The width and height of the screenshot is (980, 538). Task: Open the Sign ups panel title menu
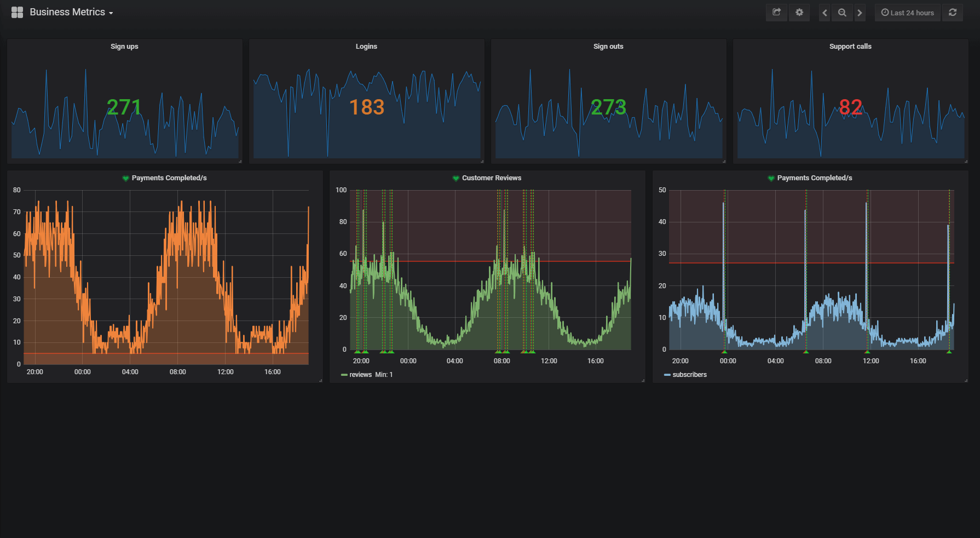point(124,47)
